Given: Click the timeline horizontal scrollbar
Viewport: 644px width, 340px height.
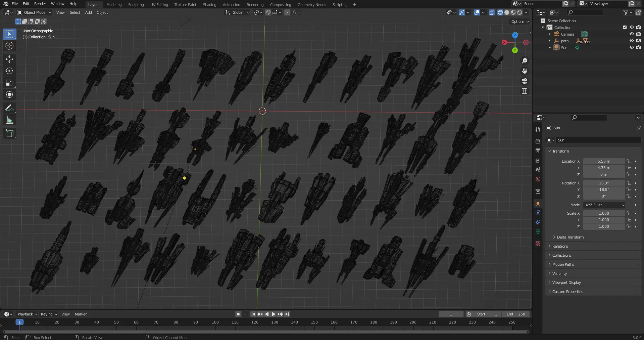Looking at the screenshot, I should tap(266, 332).
